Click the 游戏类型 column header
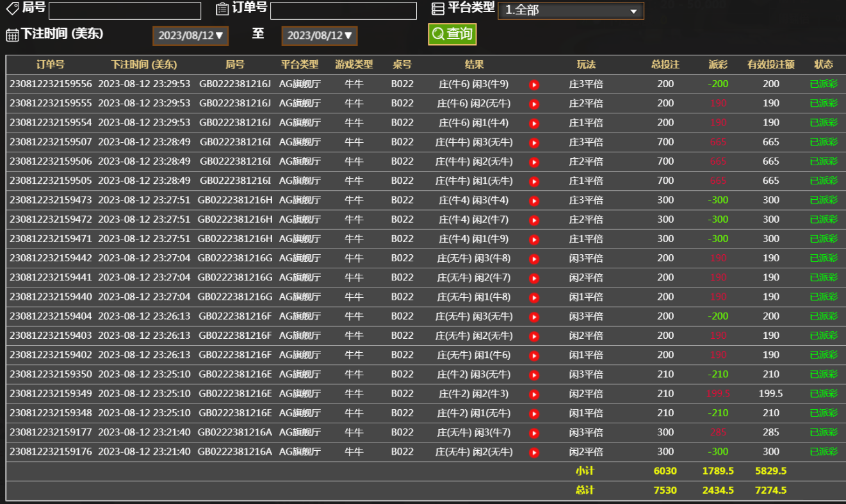 (x=354, y=65)
